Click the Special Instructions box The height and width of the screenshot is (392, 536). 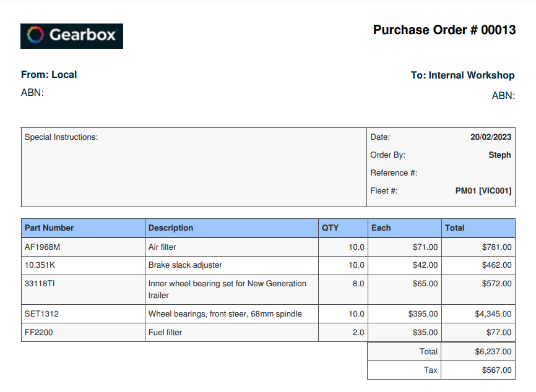[194, 167]
